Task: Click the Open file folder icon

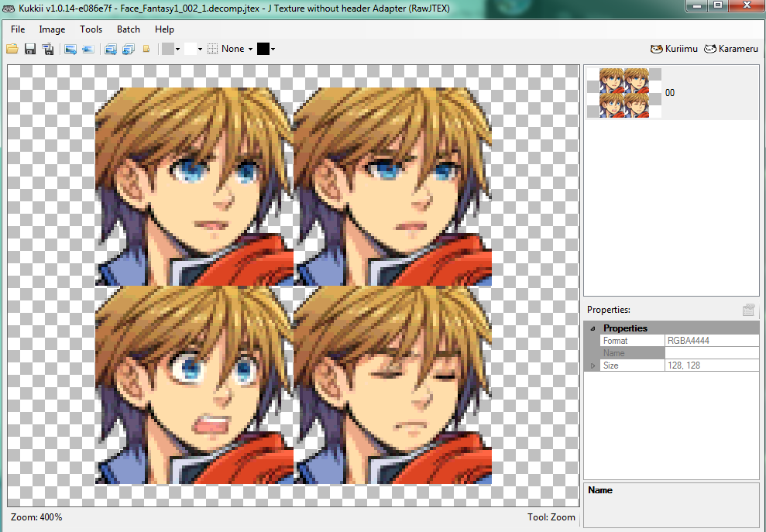Action: coord(12,49)
